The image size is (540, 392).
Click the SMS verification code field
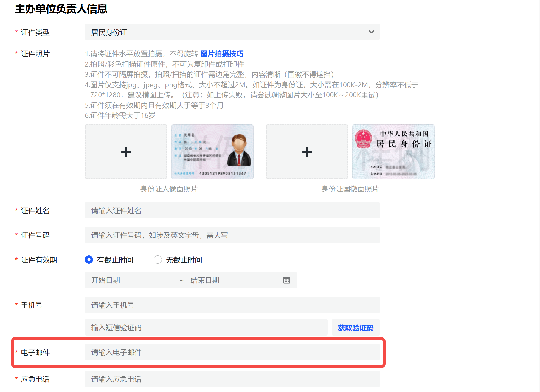point(206,328)
